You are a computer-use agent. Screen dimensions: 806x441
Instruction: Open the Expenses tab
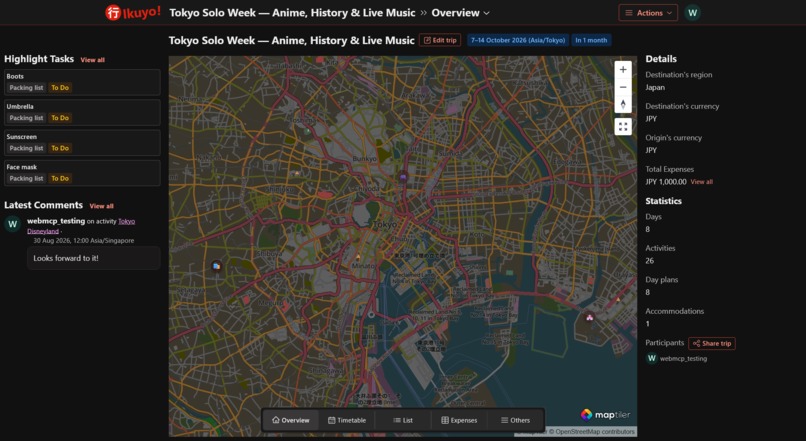click(x=459, y=420)
